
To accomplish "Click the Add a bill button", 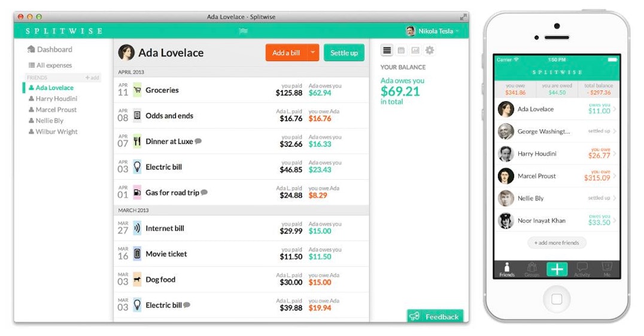I will [286, 53].
